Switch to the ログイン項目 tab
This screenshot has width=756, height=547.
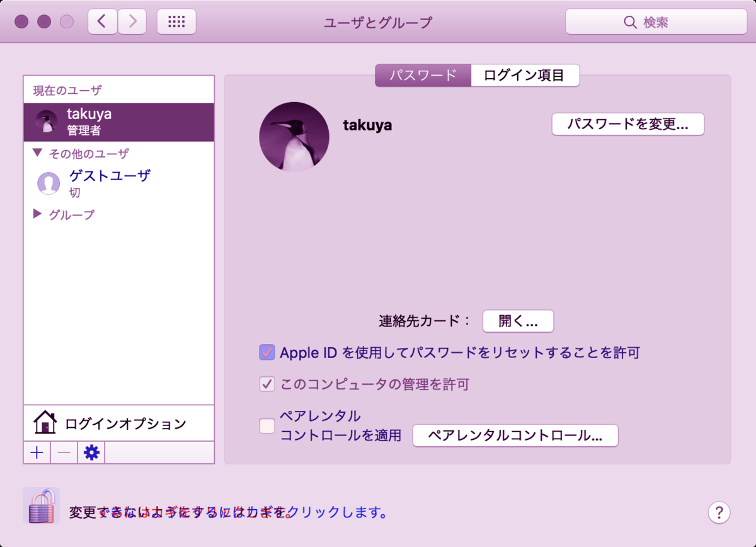(525, 75)
